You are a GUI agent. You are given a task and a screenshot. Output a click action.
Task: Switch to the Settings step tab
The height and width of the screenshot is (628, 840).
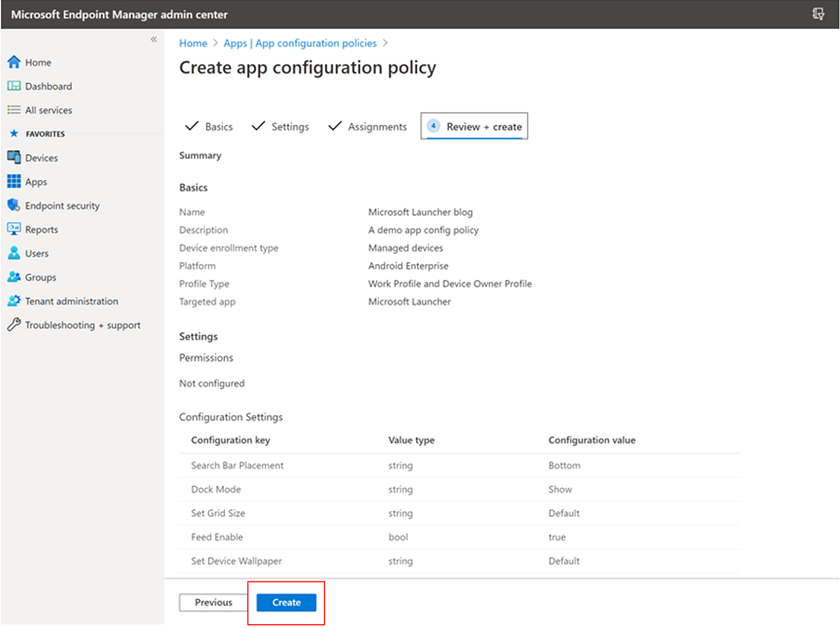click(x=281, y=126)
